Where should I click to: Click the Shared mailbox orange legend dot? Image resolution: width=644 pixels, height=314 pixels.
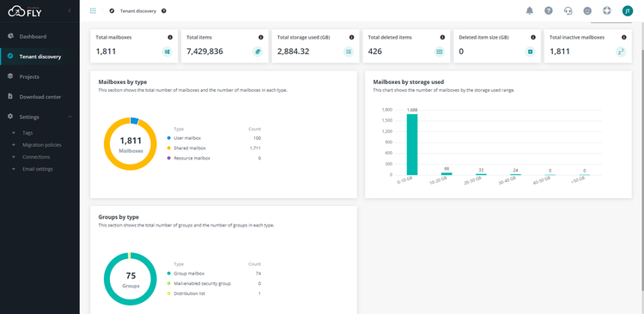coord(169,148)
